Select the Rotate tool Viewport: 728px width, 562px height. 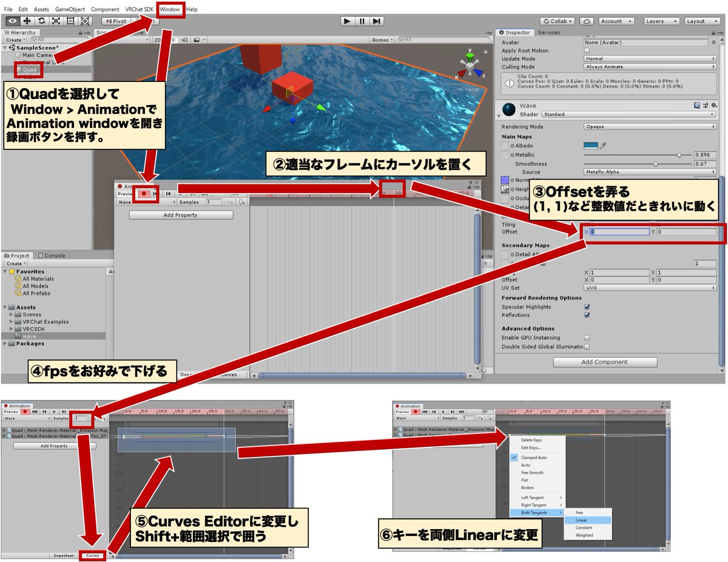coord(41,21)
